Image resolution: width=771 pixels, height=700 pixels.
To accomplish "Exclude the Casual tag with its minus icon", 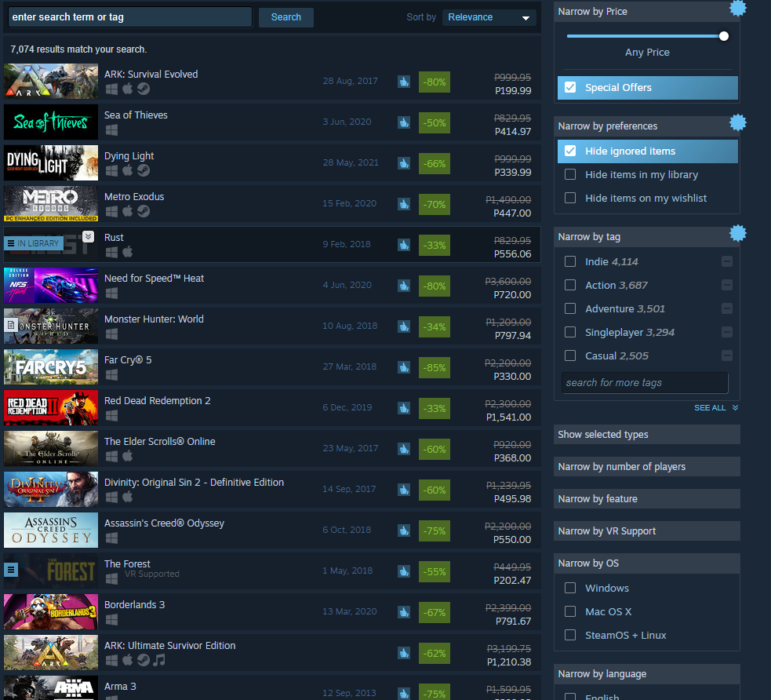I will tap(727, 355).
